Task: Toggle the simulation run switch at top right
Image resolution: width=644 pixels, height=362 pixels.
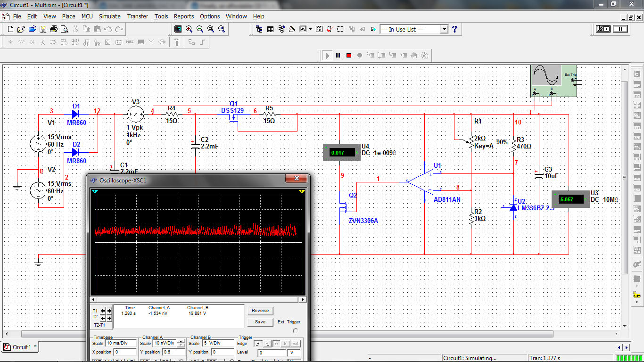Action: click(603, 29)
